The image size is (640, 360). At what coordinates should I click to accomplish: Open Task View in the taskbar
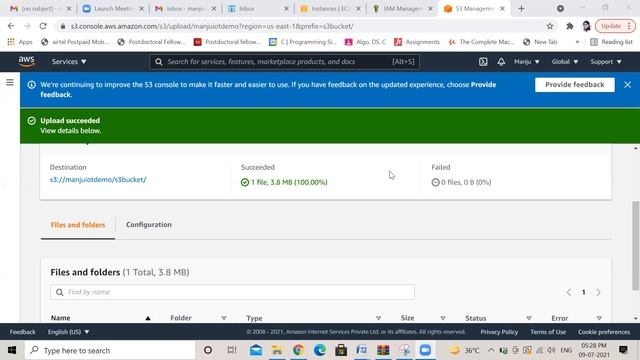pos(232,350)
